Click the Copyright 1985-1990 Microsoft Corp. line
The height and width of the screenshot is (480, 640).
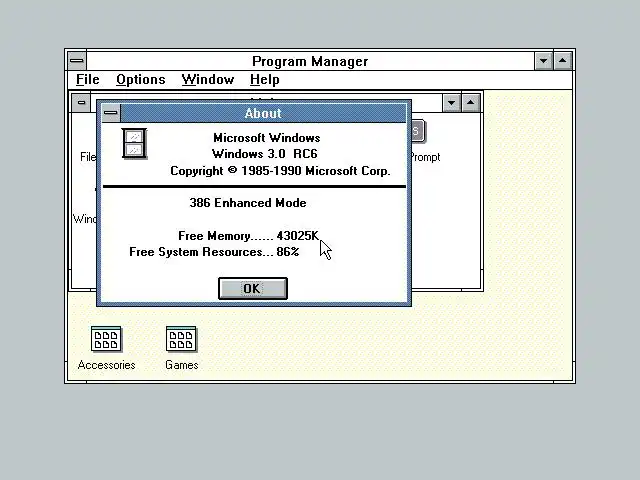[x=280, y=171]
